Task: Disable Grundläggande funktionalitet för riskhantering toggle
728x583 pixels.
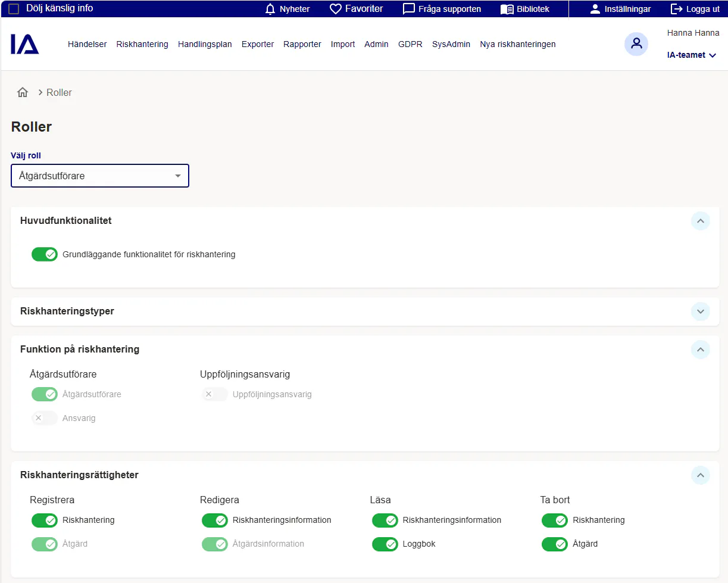Action: pyautogui.click(x=45, y=254)
